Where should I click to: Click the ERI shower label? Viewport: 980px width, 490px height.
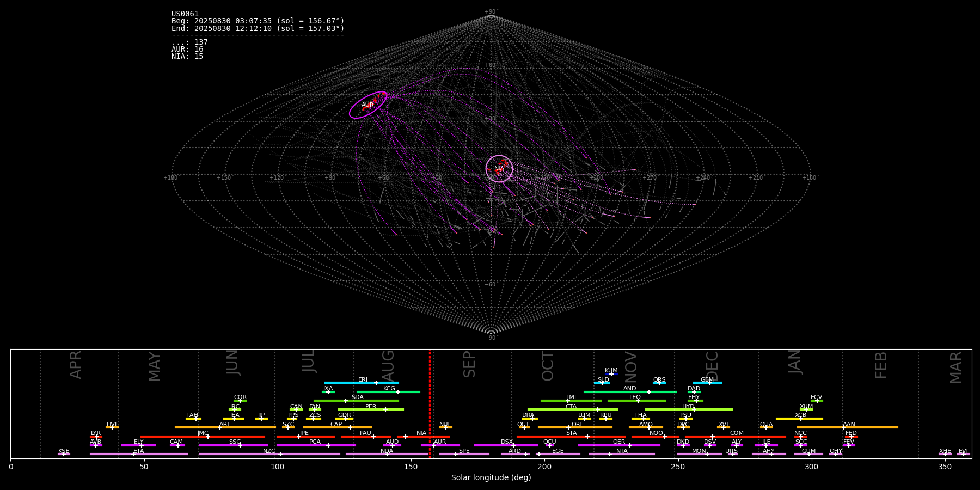pos(363,380)
